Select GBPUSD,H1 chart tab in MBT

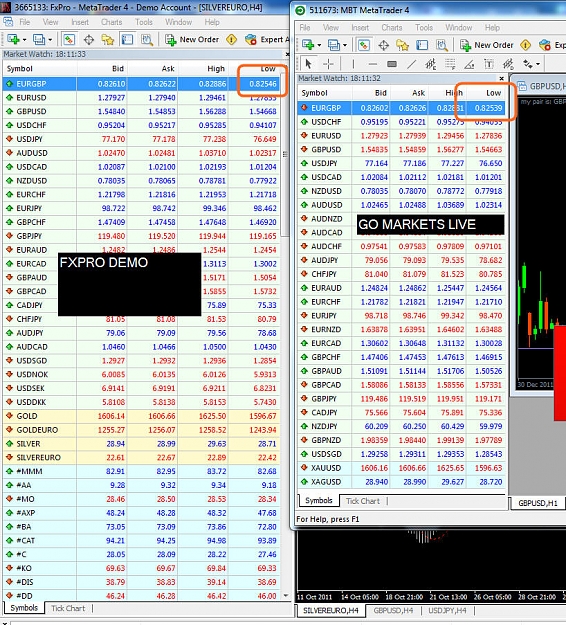click(x=538, y=503)
